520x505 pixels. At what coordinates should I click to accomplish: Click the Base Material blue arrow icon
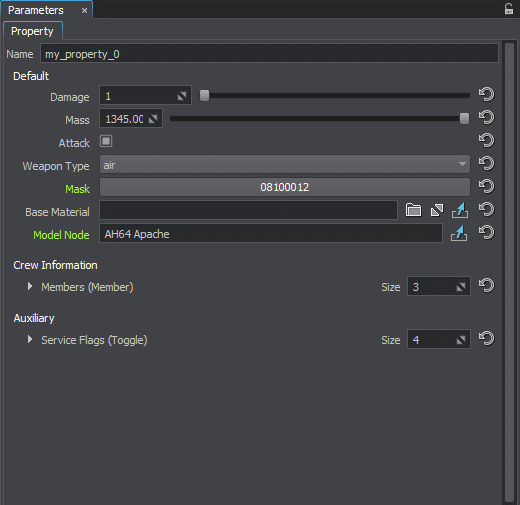point(460,210)
